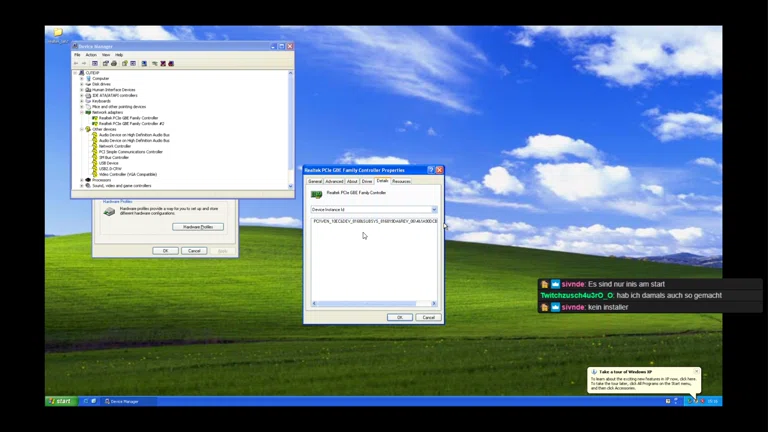The width and height of the screenshot is (768, 432).
Task: Expand the Computer node
Action: (x=82, y=78)
